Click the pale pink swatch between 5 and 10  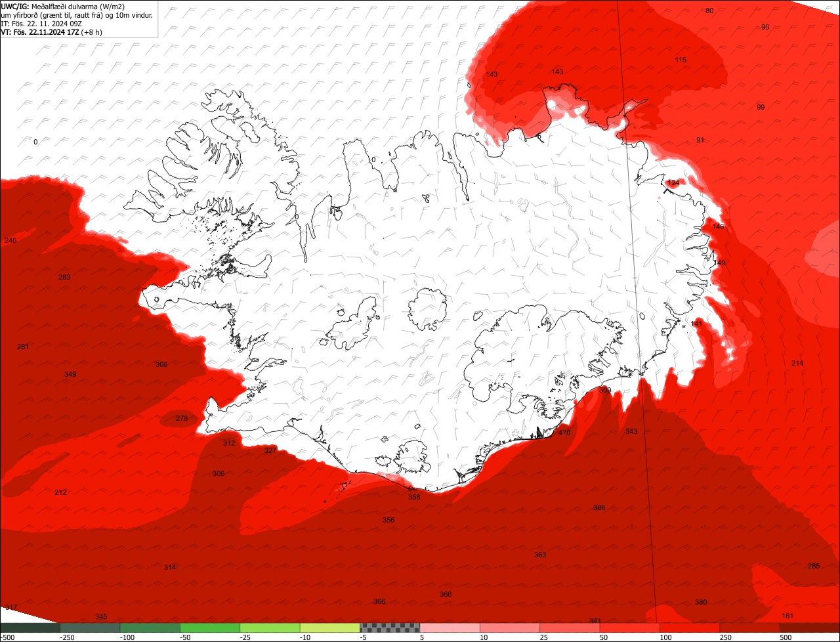pos(450,628)
